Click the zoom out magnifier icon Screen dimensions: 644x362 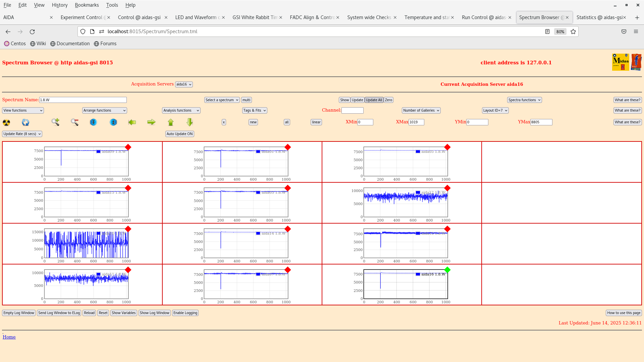click(74, 122)
